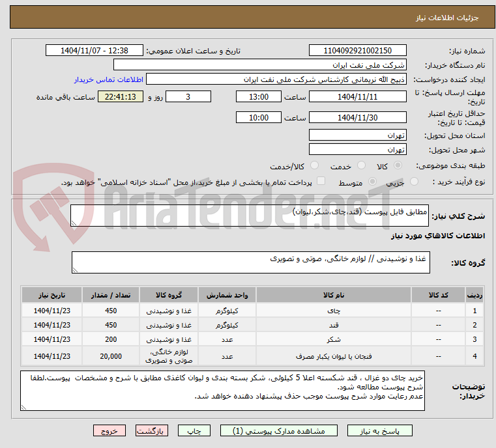Click the واحد شمارش column header
Viewport: 496px width, 448px height.
pyautogui.click(x=227, y=295)
